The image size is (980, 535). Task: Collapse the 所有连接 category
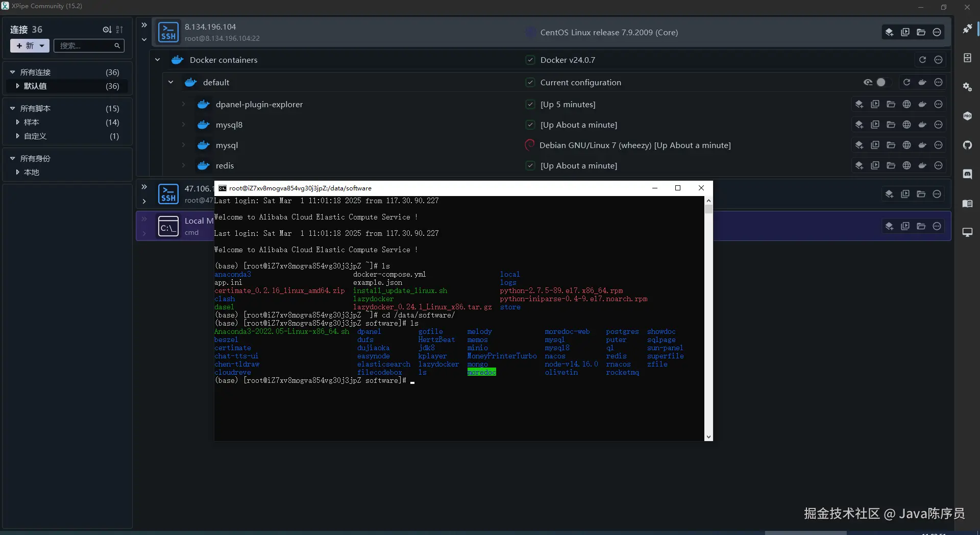pyautogui.click(x=12, y=72)
